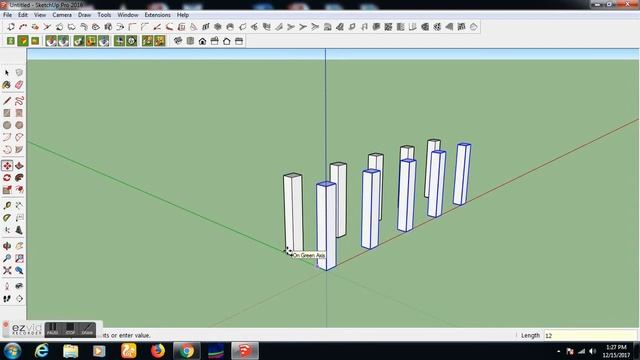Switch to Left side view

(239, 41)
